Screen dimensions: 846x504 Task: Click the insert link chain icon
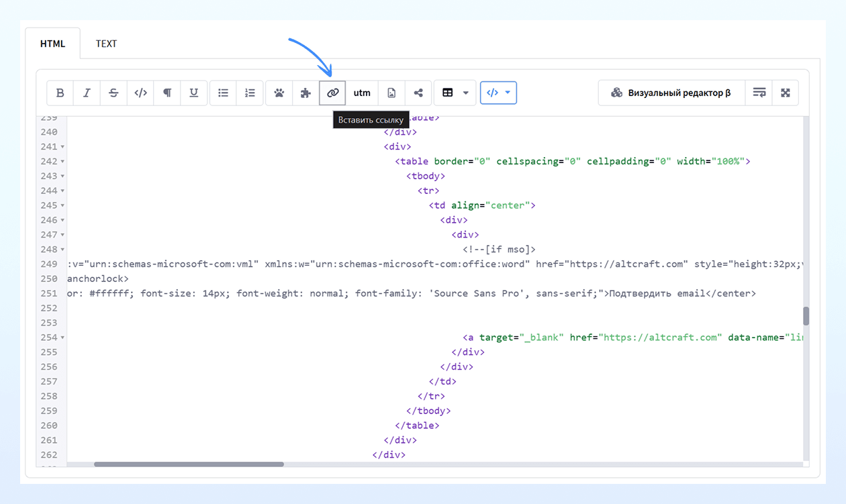(332, 93)
